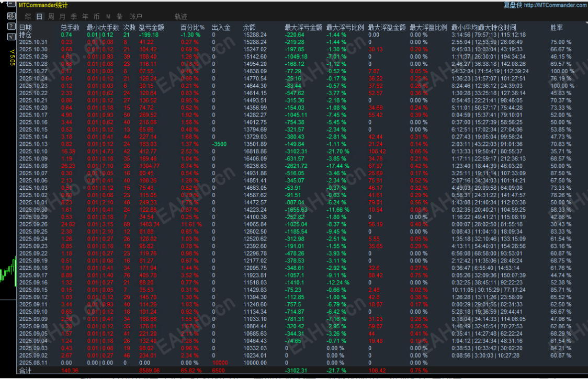Click the 移 move-panel icon

[x=12, y=16]
